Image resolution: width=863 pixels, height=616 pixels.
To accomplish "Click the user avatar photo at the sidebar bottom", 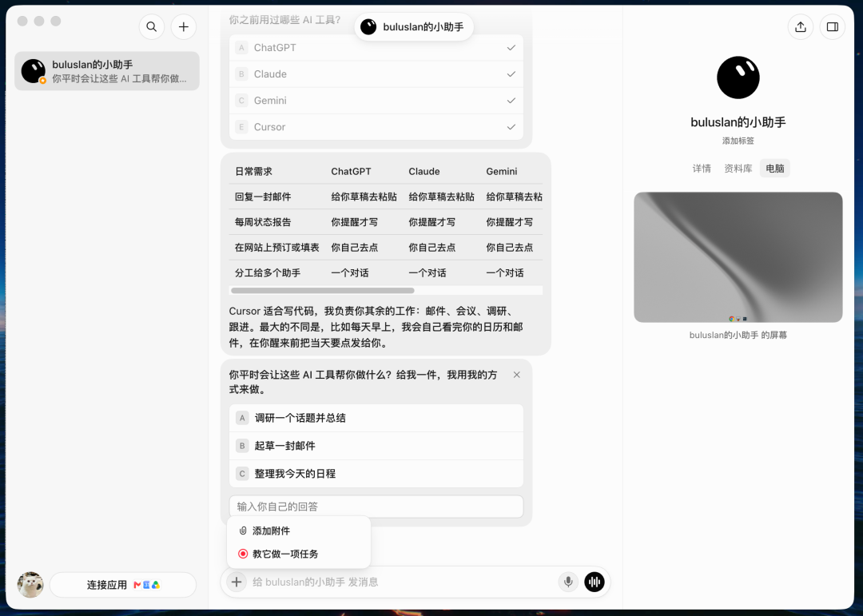I will 30,585.
